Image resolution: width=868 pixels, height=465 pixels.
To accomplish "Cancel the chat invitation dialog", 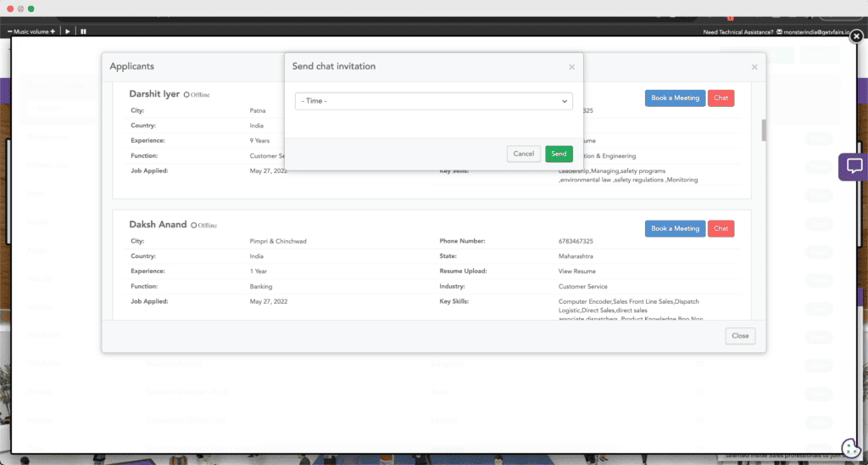I will [523, 154].
